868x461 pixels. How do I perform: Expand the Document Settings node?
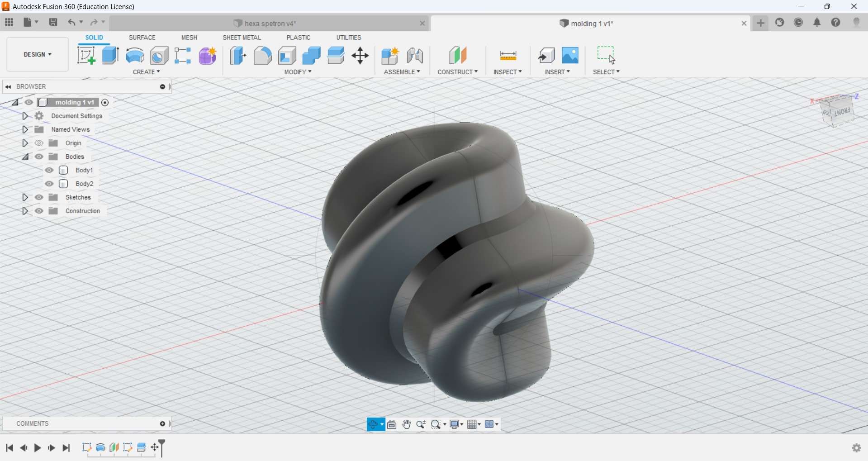pyautogui.click(x=25, y=116)
